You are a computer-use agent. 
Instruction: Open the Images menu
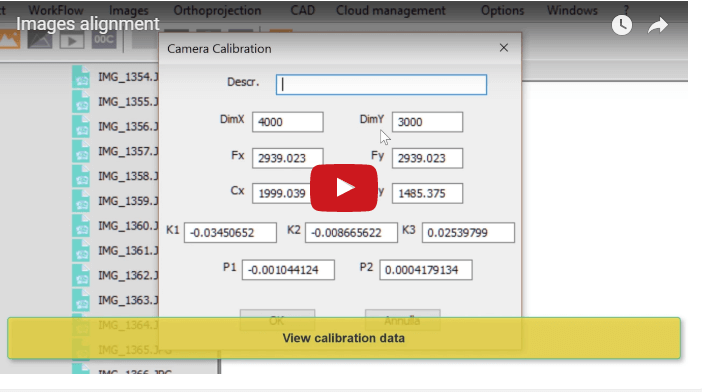pos(128,10)
